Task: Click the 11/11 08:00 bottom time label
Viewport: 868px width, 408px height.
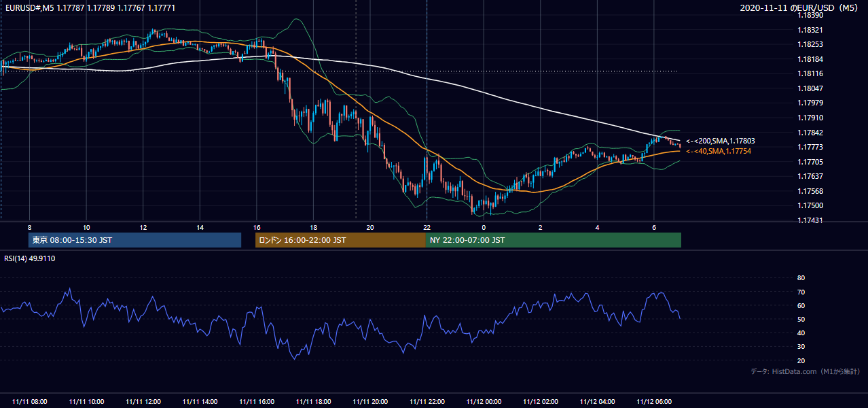Action: (29, 402)
